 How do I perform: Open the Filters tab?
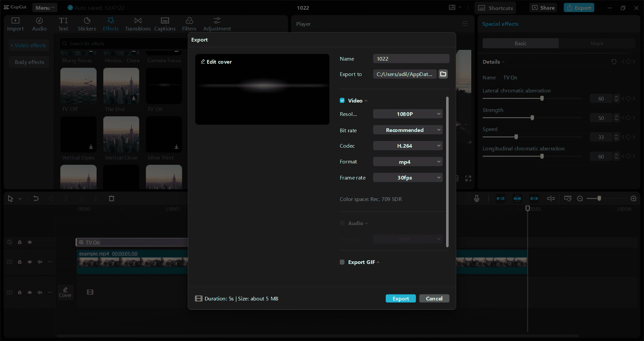(x=189, y=24)
